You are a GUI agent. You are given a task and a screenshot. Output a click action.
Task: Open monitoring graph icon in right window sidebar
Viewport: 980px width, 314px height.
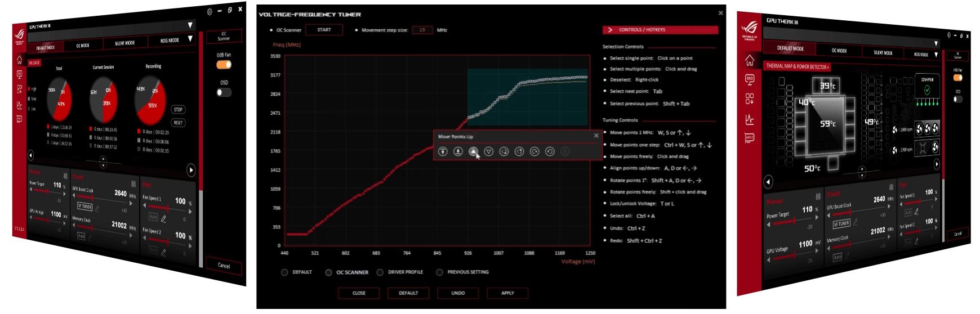[x=749, y=119]
